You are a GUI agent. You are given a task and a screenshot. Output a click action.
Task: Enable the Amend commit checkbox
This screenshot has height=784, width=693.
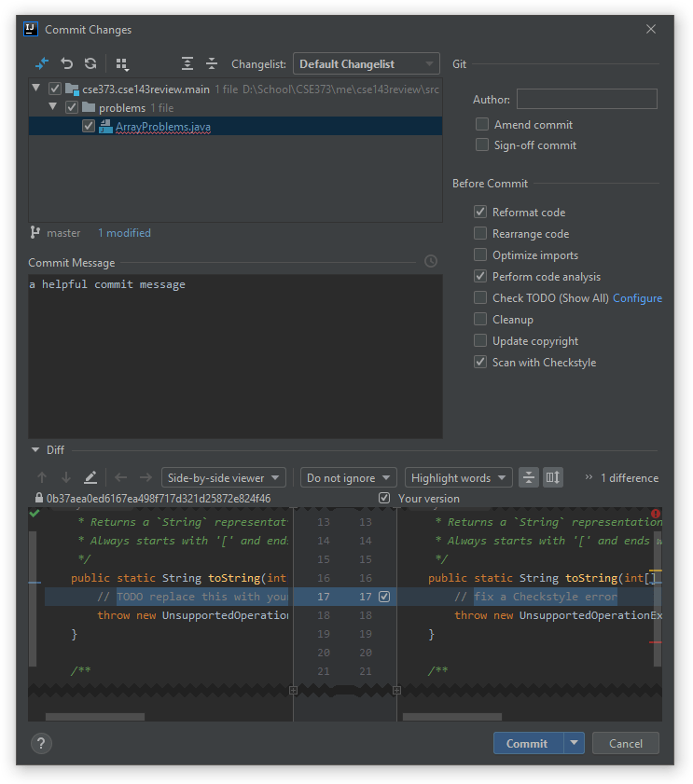[x=482, y=124]
